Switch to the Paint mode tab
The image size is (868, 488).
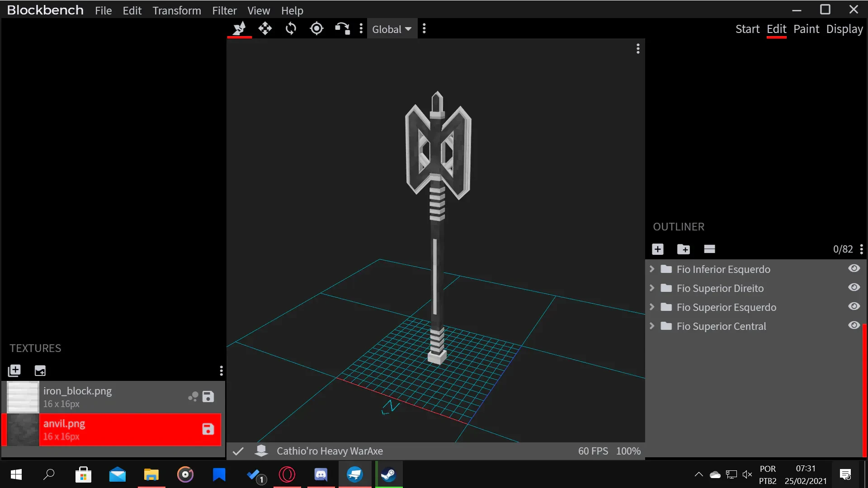pos(806,29)
